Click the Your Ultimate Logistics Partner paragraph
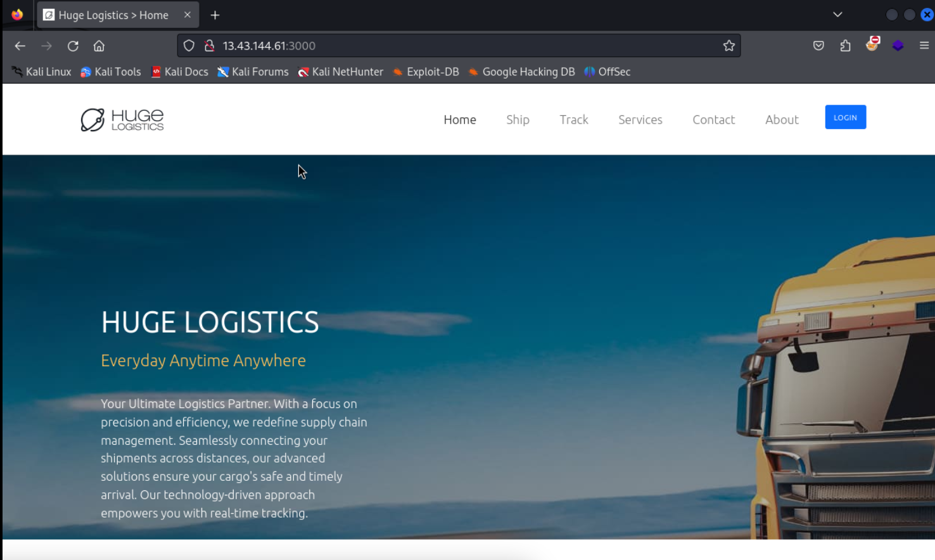 click(234, 458)
